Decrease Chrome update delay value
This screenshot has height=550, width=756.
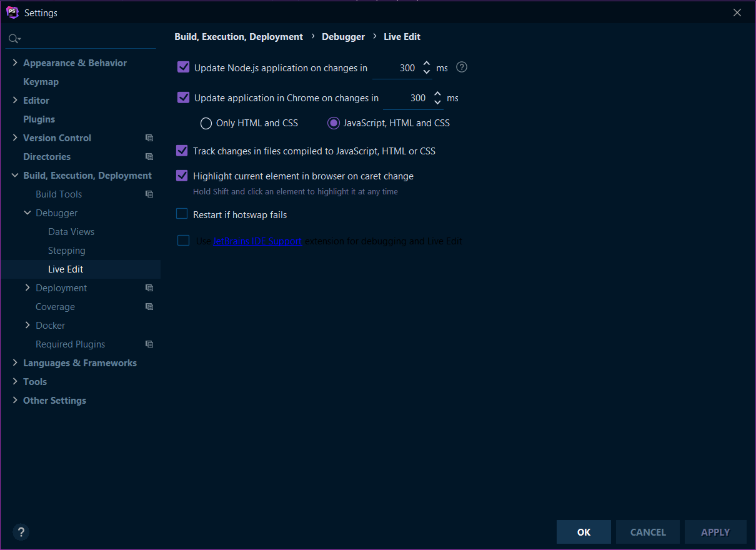click(x=437, y=102)
